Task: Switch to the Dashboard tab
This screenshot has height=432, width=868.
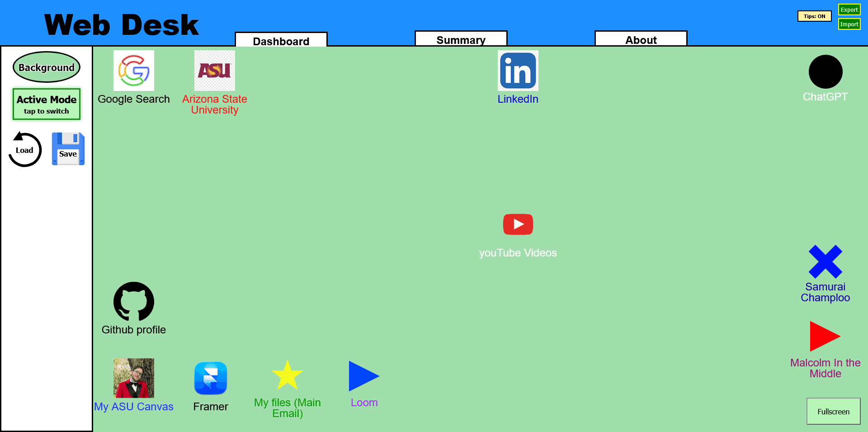Action: (281, 39)
